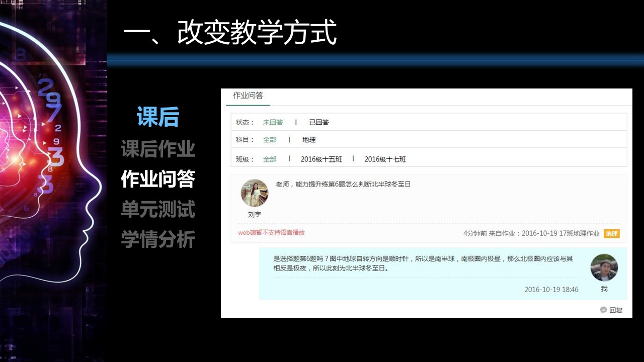Click 刘宇's avatar photo

pyautogui.click(x=255, y=193)
